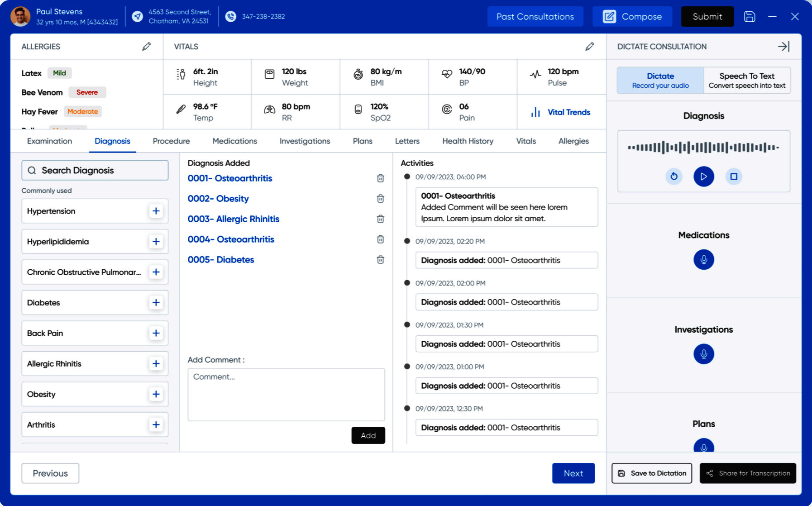812x506 pixels.
Task: Click the Search Diagnosis field
Action: (95, 171)
